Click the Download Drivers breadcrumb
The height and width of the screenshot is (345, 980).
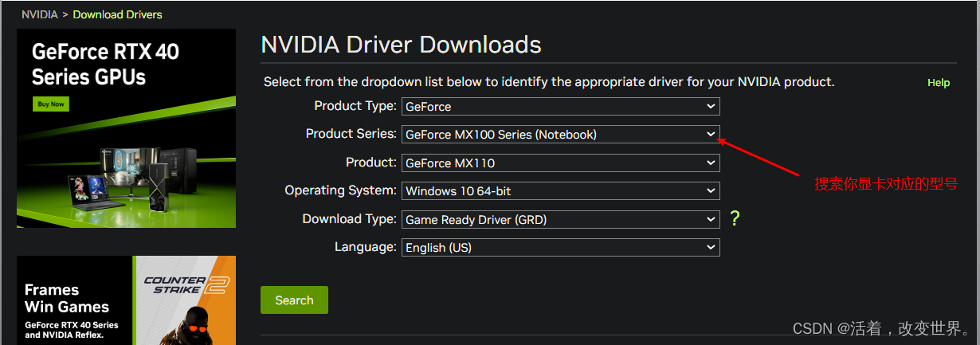coord(118,14)
